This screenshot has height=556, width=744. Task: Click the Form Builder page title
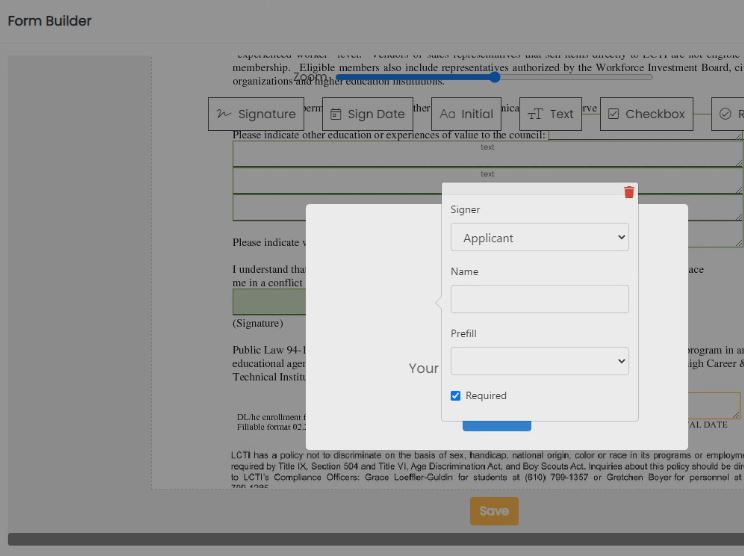tap(50, 21)
